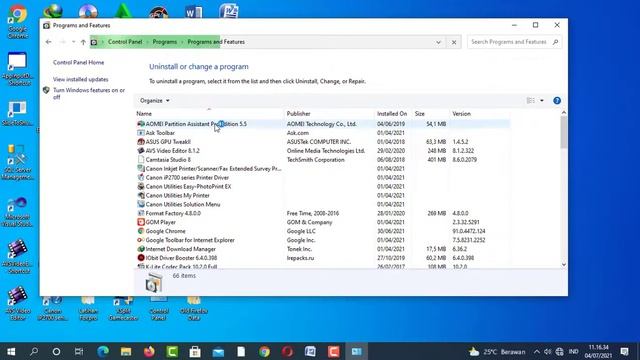The height and width of the screenshot is (360, 640).
Task: Click the taskbar volume speaker icon
Action: pyautogui.click(x=548, y=351)
